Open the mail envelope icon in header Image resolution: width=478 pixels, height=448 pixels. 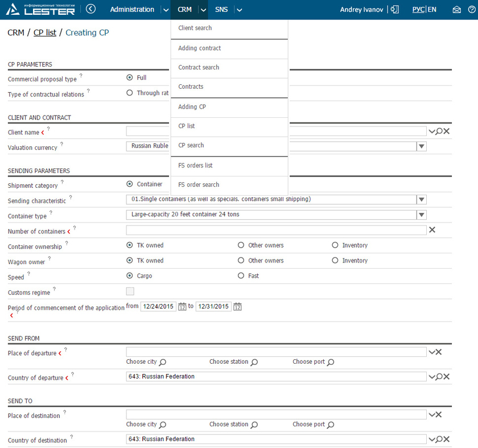[x=456, y=10]
